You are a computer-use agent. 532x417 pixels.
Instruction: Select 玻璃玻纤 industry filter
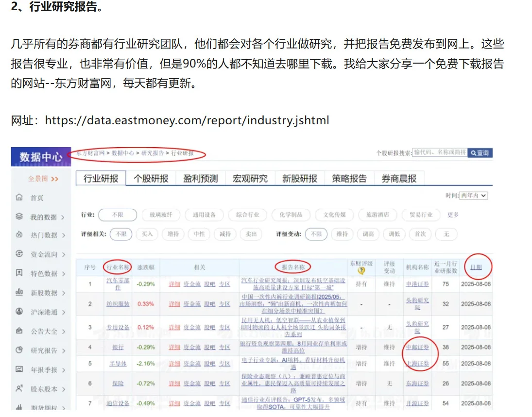[x=161, y=215]
